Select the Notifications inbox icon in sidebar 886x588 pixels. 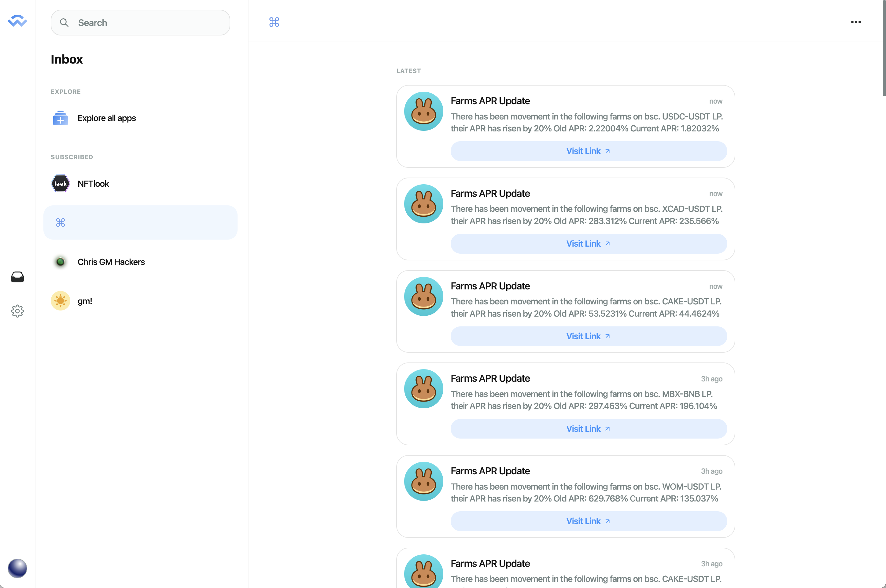click(x=17, y=277)
